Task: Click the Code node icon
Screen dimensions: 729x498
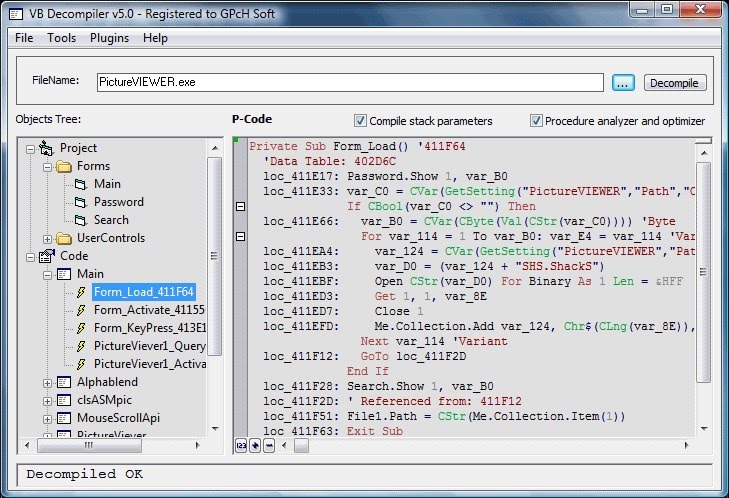Action: (47, 256)
